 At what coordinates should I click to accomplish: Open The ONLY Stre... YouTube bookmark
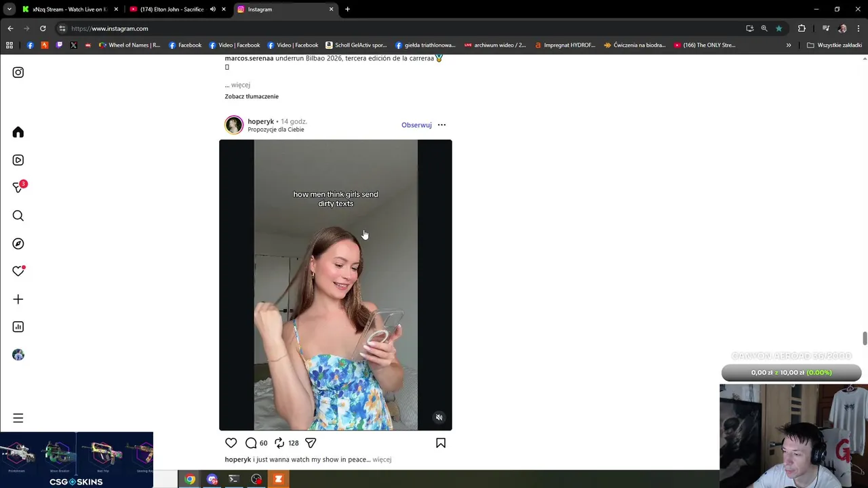point(705,45)
